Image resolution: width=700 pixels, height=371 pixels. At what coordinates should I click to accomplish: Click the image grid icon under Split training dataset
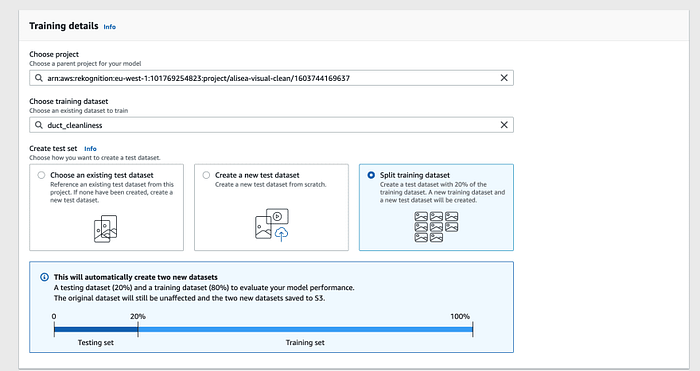pos(436,227)
